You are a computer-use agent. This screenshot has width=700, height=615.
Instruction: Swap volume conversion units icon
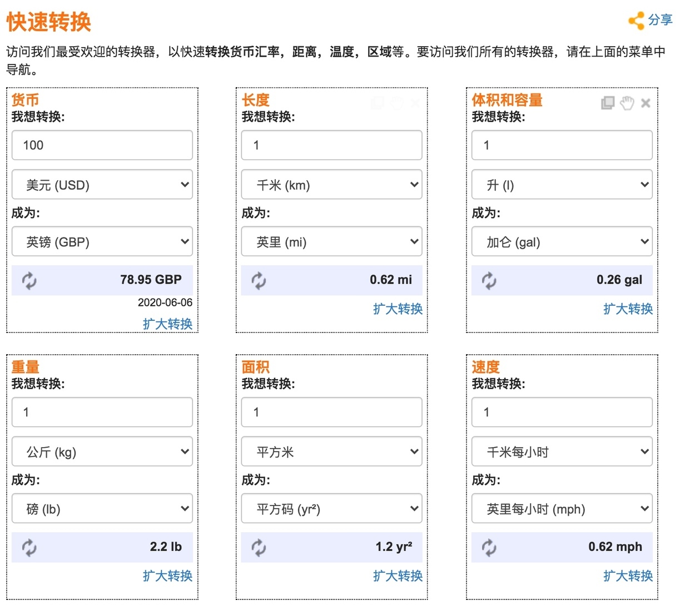489,280
